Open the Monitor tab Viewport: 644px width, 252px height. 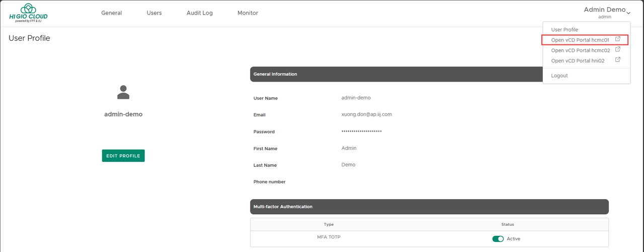pyautogui.click(x=248, y=13)
